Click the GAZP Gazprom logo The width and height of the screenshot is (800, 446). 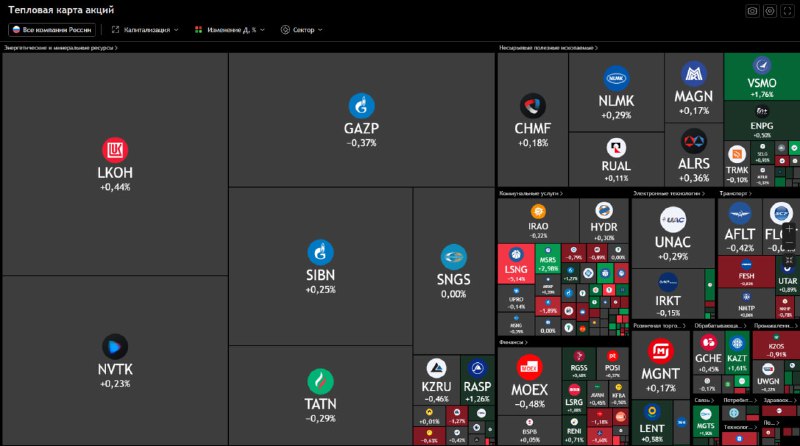click(x=361, y=106)
